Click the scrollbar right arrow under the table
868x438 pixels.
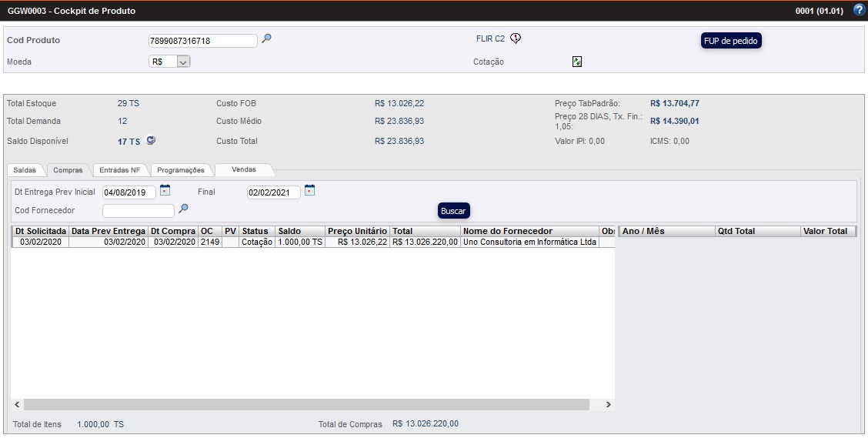[x=608, y=404]
